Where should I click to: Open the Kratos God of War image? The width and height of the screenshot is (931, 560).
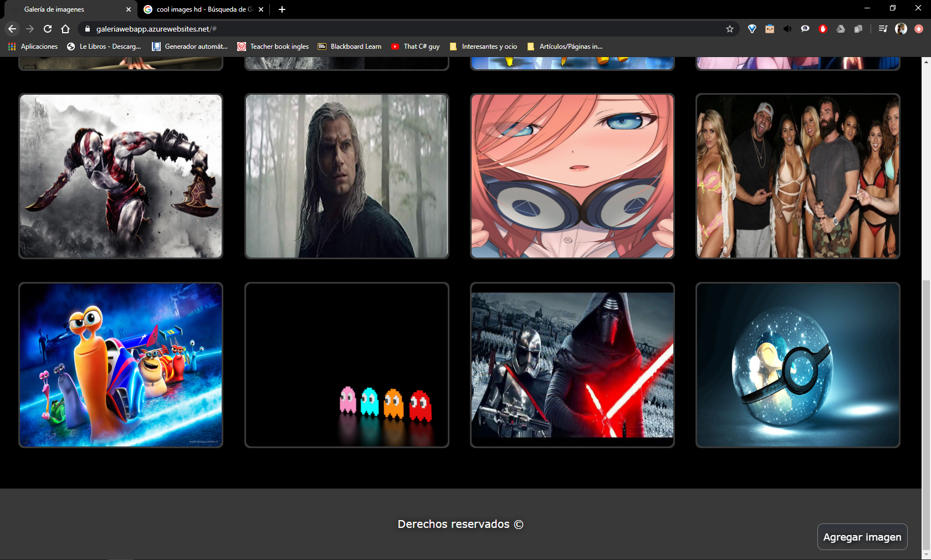(121, 176)
